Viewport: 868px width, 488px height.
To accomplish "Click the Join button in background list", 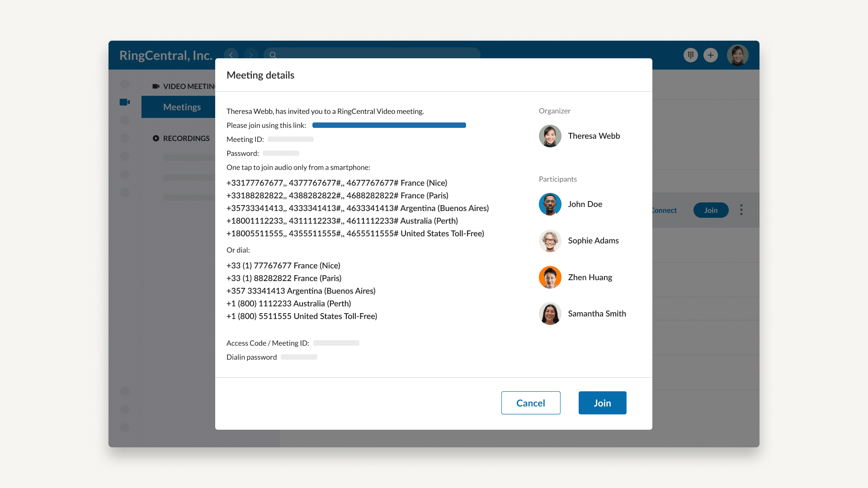I will click(x=711, y=210).
